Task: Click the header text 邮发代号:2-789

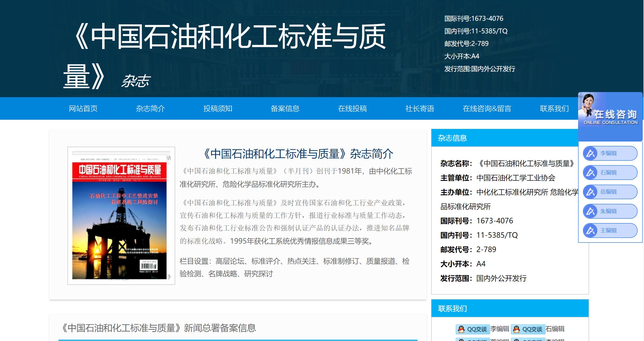Action: point(466,44)
